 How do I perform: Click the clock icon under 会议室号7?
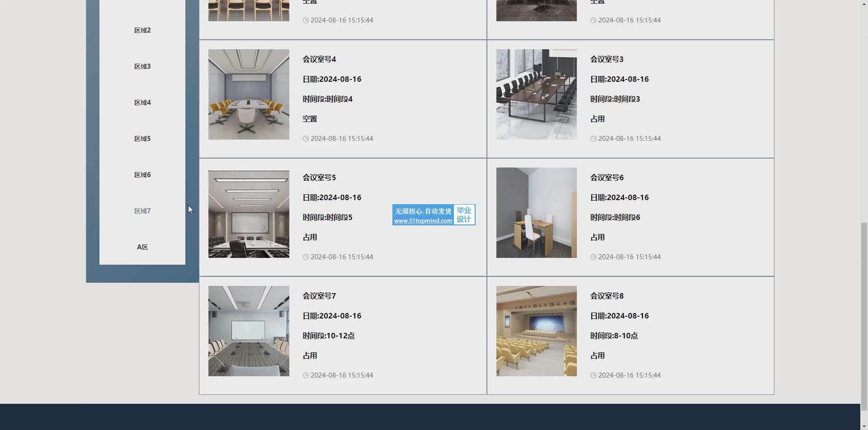(306, 375)
